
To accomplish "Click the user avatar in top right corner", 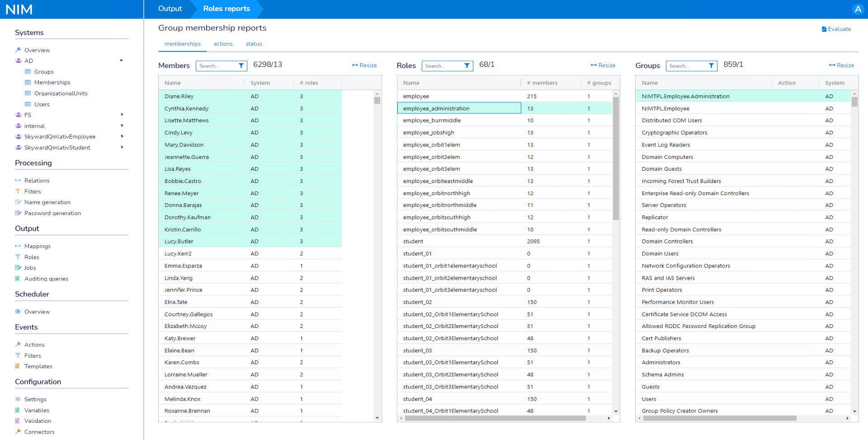I will [858, 9].
